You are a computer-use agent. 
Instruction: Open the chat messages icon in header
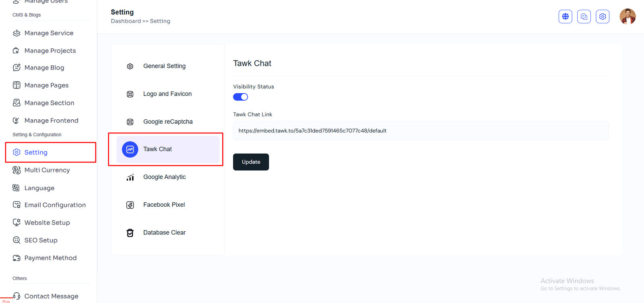click(x=584, y=17)
